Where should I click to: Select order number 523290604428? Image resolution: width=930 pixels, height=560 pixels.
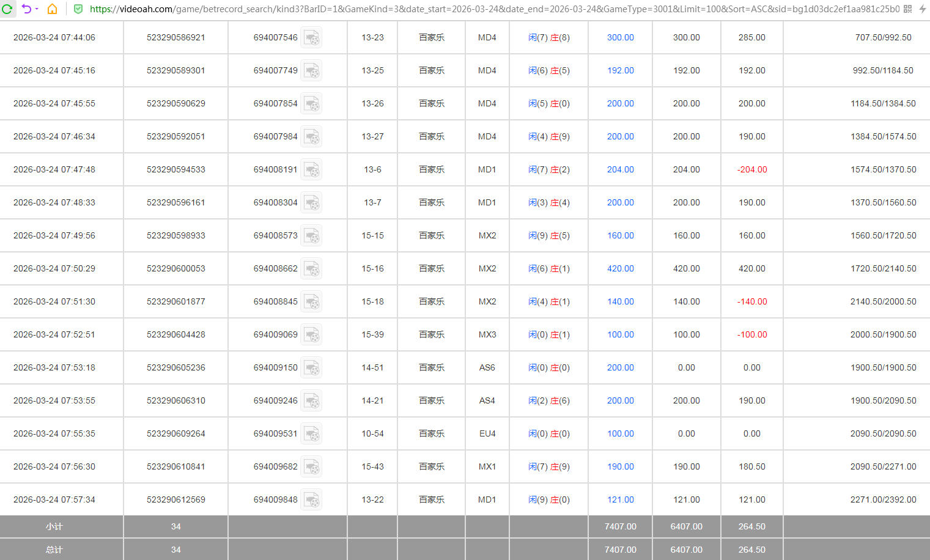(176, 335)
